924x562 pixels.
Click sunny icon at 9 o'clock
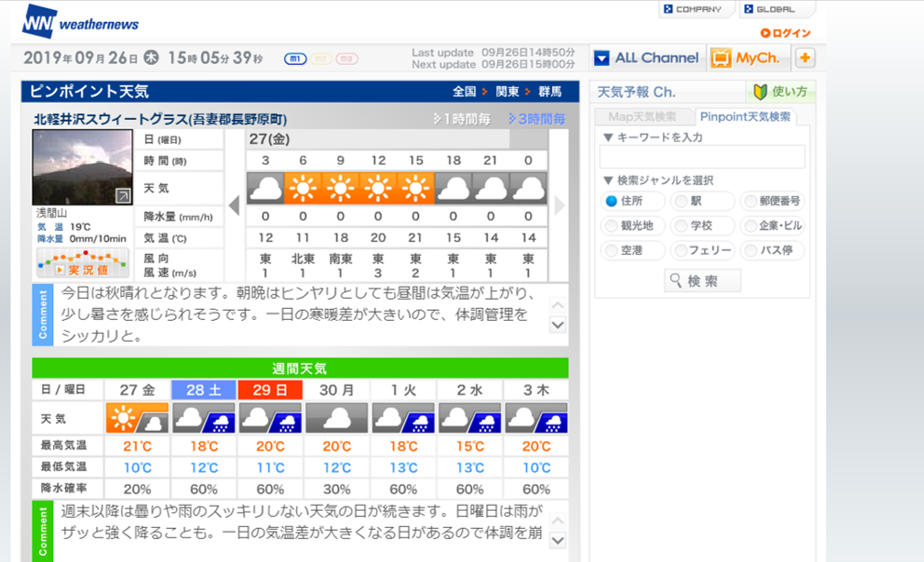pos(341,189)
